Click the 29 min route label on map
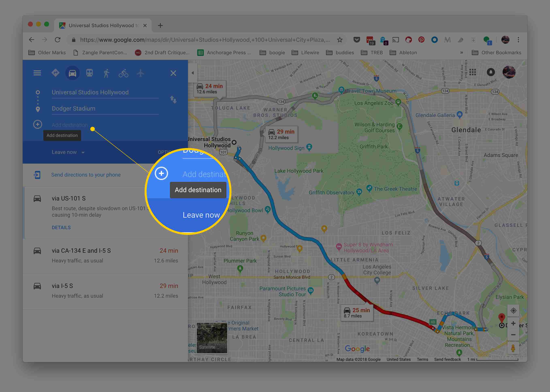Image resolution: width=550 pixels, height=392 pixels. pyautogui.click(x=281, y=134)
